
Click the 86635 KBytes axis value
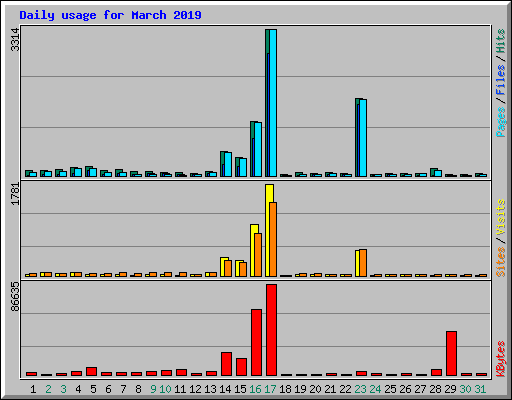[15, 297]
